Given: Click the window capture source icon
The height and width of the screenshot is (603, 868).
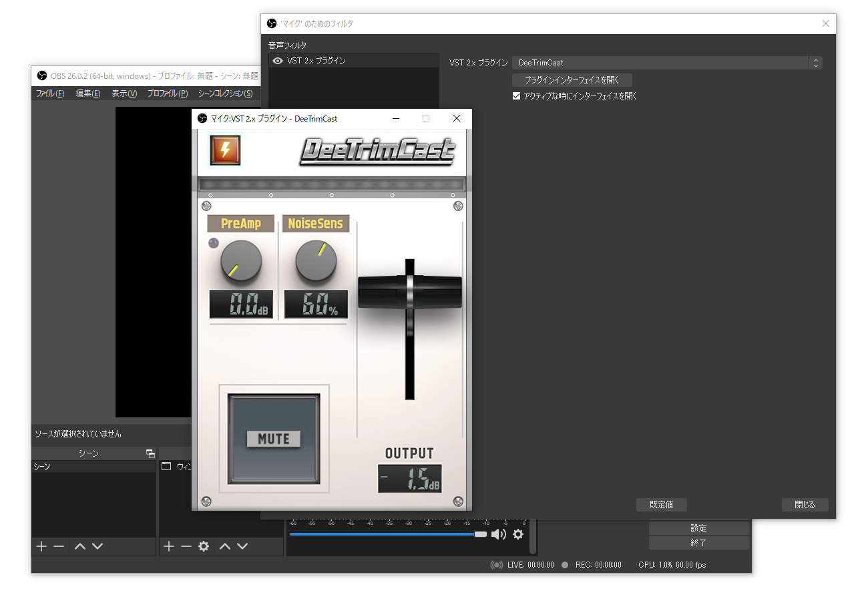Looking at the screenshot, I should [166, 467].
